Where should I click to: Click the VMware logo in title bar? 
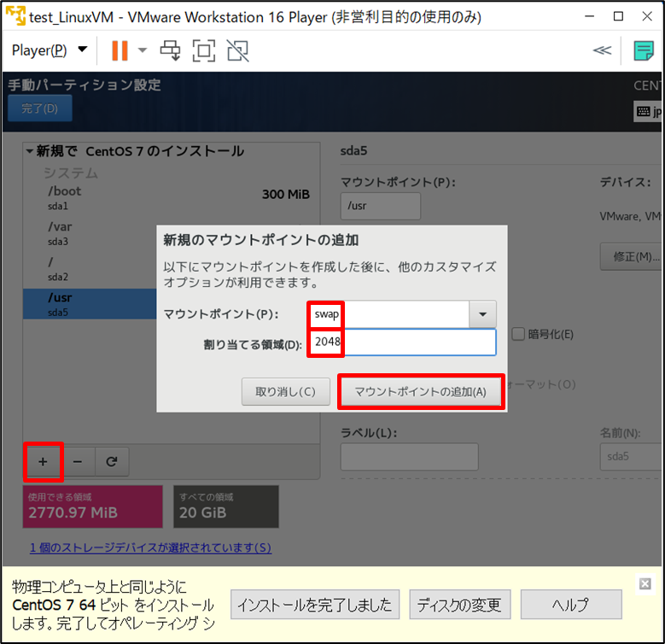point(15,16)
